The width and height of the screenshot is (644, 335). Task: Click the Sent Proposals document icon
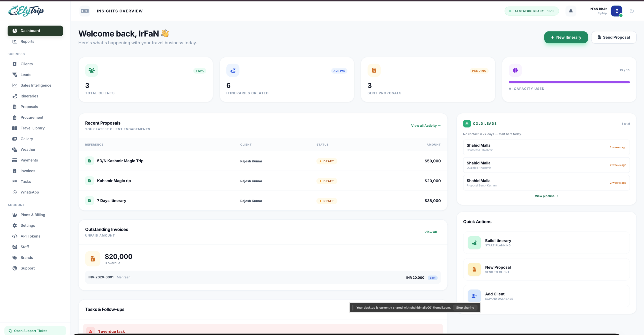tap(374, 70)
